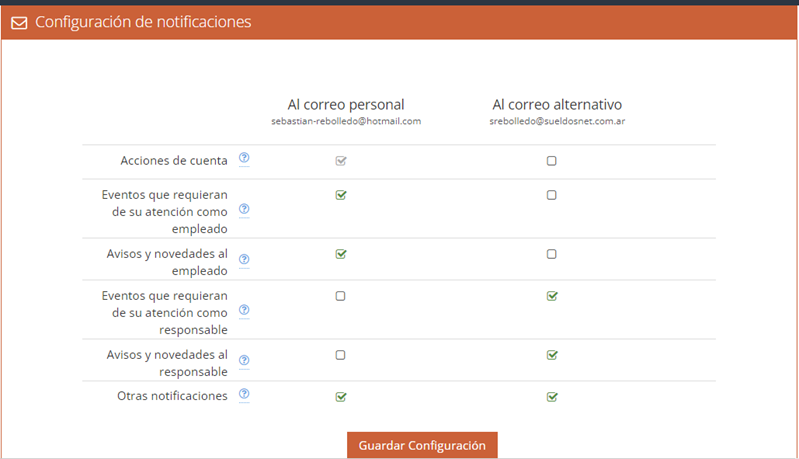Open help for Eventos como empleado
The width and height of the screenshot is (799, 459).
point(244,209)
